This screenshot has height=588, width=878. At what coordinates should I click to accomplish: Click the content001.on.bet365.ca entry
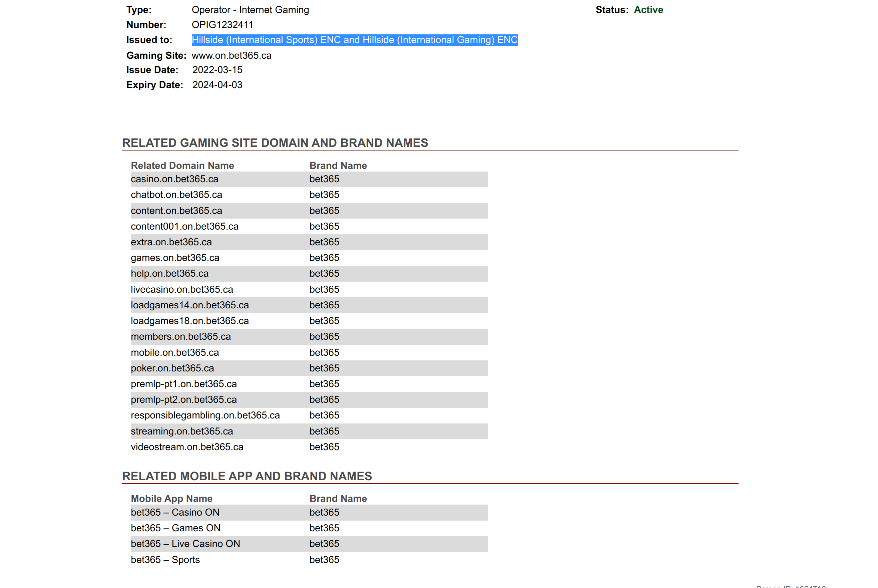184,226
